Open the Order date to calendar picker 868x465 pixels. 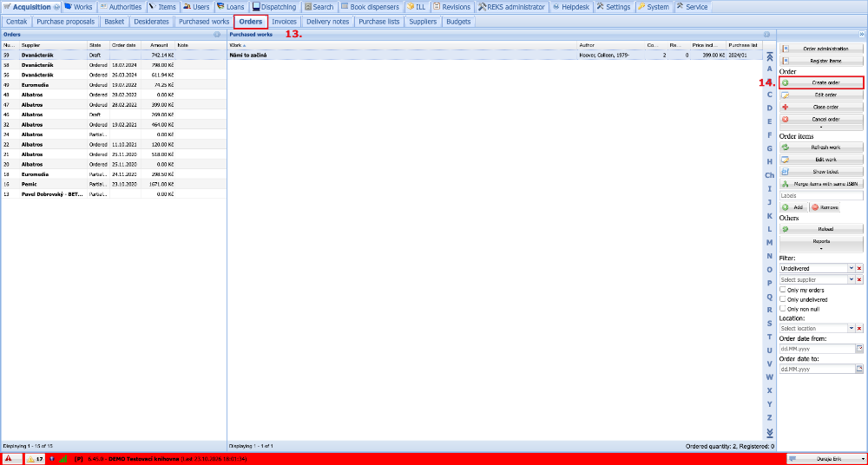pos(859,369)
